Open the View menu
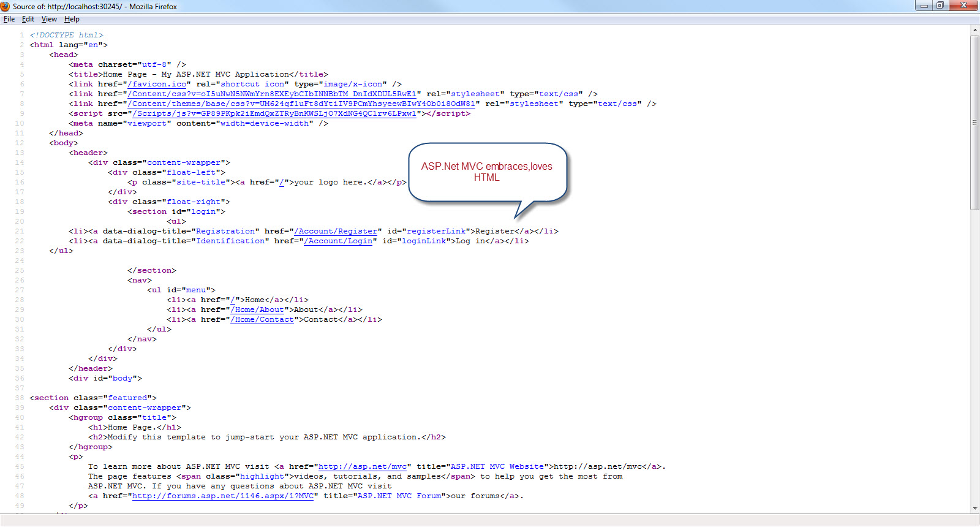980x527 pixels. pyautogui.click(x=49, y=19)
